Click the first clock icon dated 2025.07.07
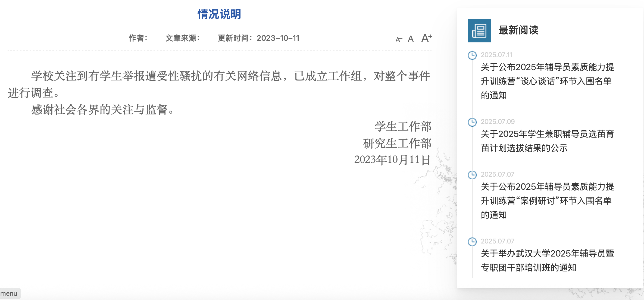This screenshot has height=300, width=644. [x=472, y=175]
